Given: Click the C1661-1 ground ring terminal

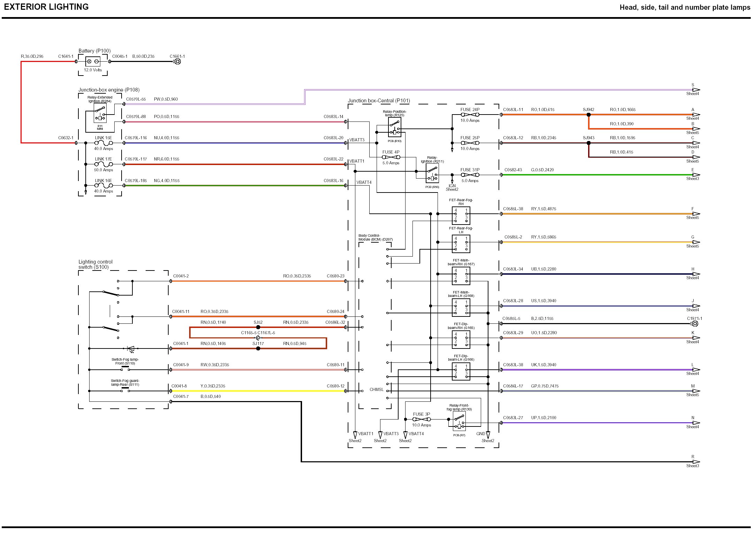Looking at the screenshot, I should [177, 62].
